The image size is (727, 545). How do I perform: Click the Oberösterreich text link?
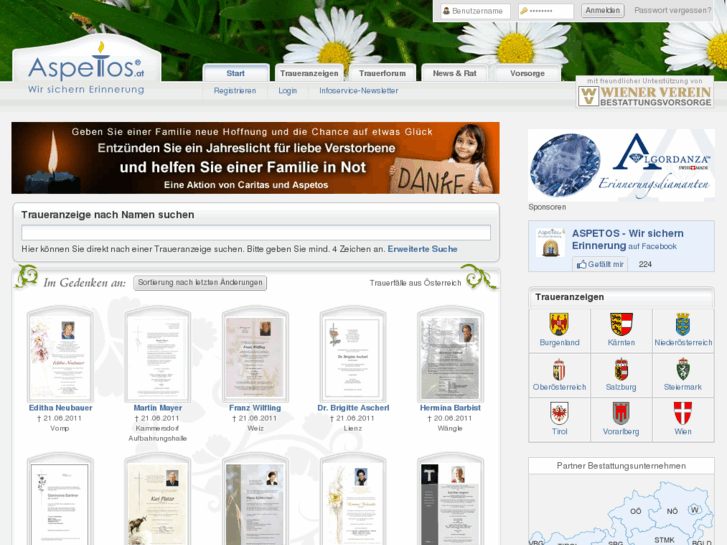559,387
